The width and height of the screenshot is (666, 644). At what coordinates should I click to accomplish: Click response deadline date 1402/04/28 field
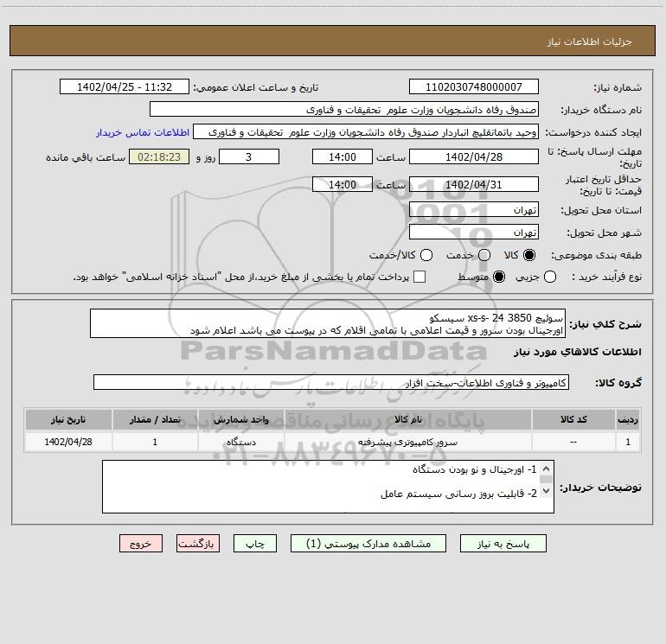pyautogui.click(x=474, y=156)
